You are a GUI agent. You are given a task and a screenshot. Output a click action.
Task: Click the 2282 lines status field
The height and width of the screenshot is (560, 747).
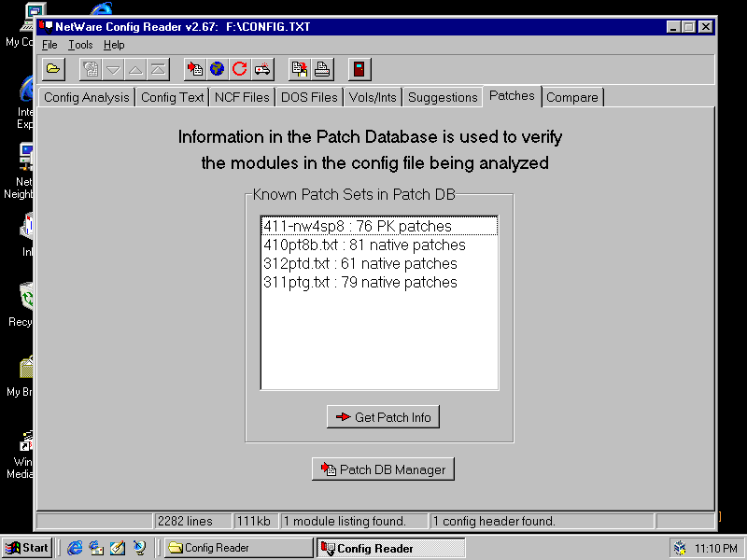pyautogui.click(x=192, y=522)
